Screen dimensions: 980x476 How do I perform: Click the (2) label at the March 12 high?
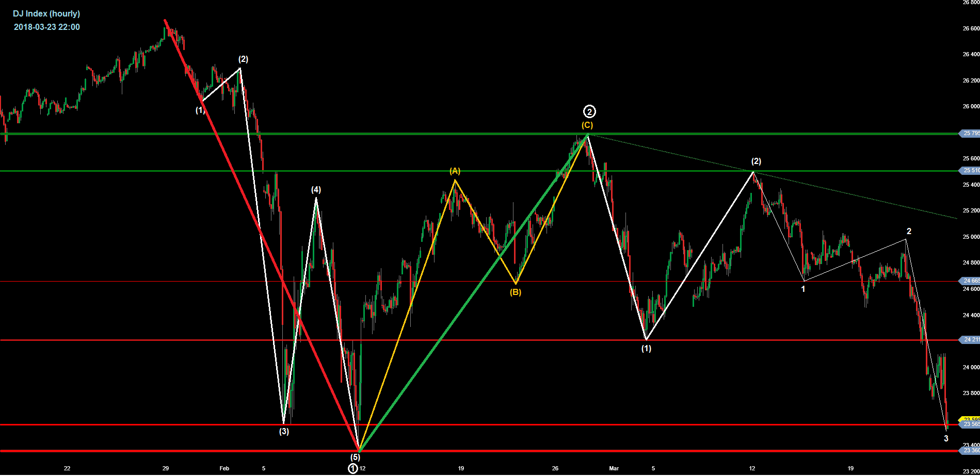[x=756, y=161]
